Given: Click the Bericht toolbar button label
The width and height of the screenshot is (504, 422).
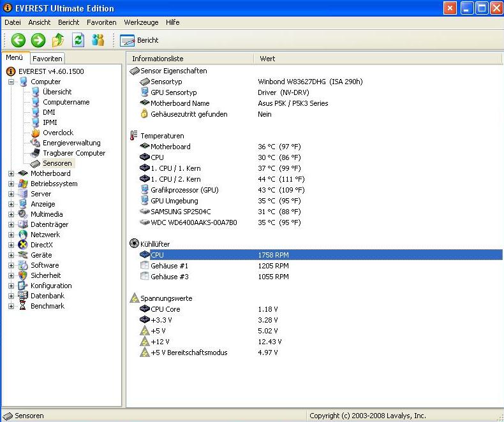Looking at the screenshot, I should click(147, 40).
